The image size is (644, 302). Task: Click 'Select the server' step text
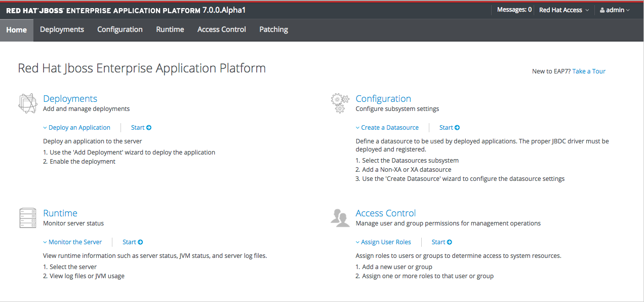(x=73, y=267)
